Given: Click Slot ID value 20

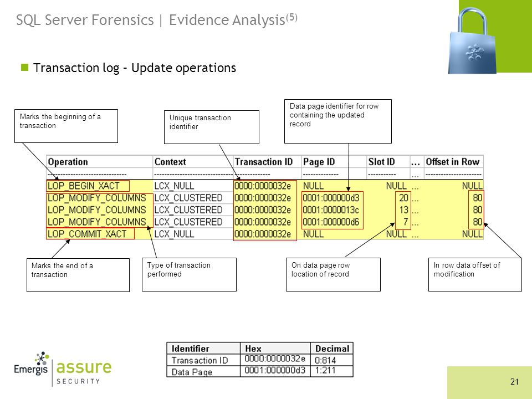Looking at the screenshot, I should [403, 198].
